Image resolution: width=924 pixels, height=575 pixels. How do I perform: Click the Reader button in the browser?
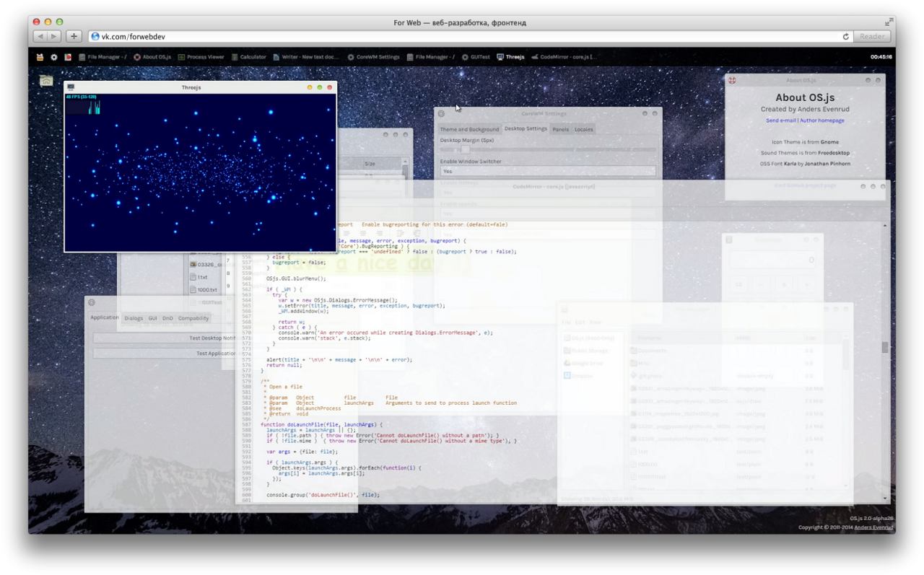tap(872, 36)
